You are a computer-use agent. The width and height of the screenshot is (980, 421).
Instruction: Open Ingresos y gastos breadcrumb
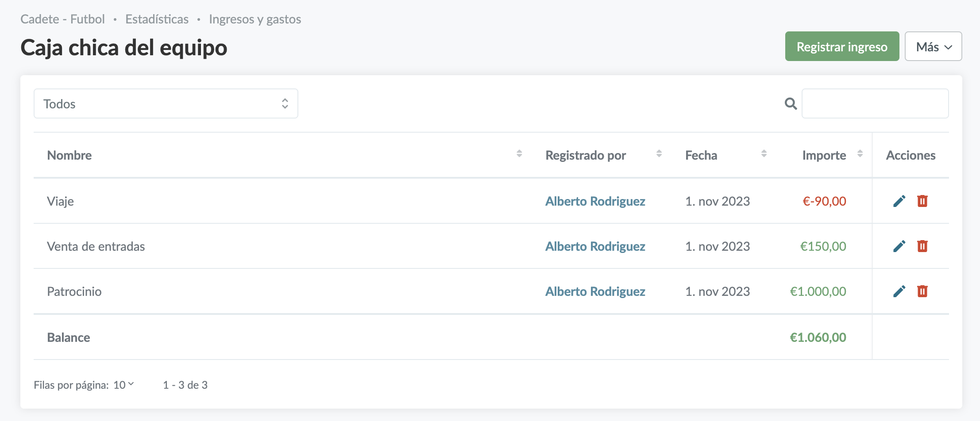[255, 19]
